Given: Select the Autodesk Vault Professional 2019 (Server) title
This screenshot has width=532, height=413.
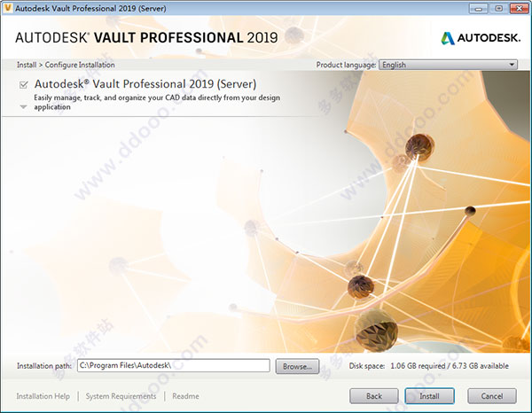Looking at the screenshot, I should click(145, 84).
